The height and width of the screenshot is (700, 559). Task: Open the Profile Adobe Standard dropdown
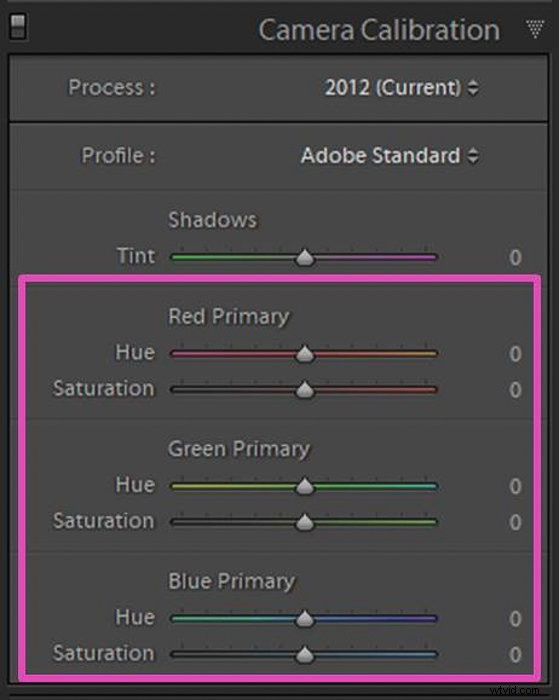pyautogui.click(x=390, y=156)
